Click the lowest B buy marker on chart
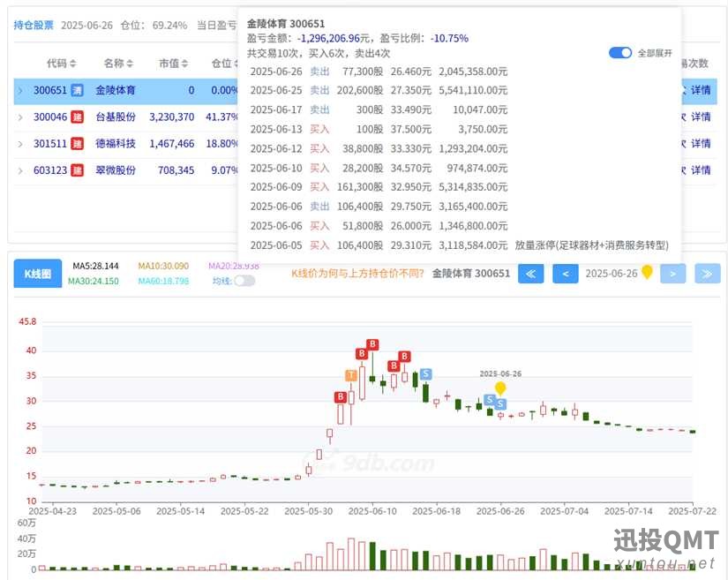Screen dimensions: 728x580 tap(341, 397)
